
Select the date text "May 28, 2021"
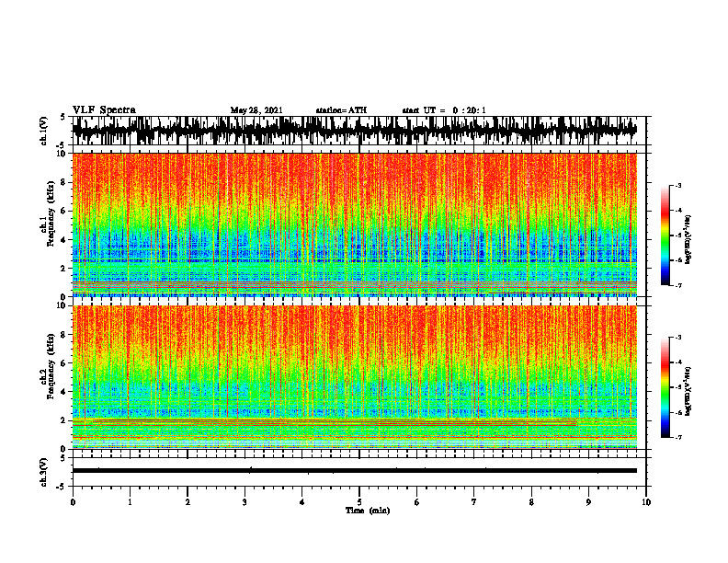tap(256, 110)
